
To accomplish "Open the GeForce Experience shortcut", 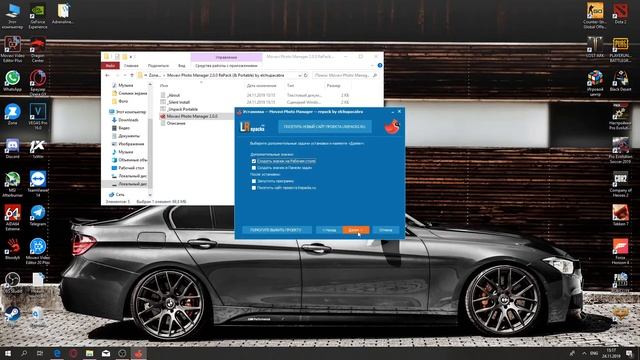I will [x=38, y=16].
